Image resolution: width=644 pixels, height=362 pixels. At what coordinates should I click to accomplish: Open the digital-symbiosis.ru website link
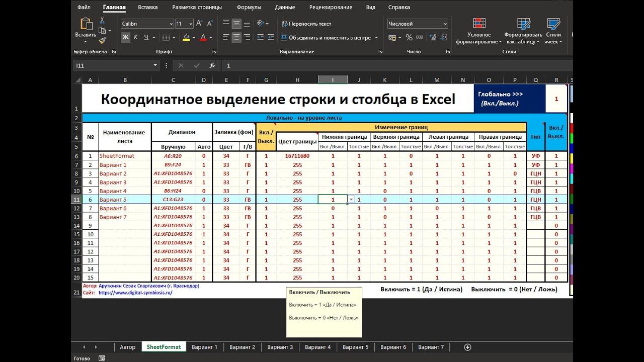pyautogui.click(x=135, y=293)
